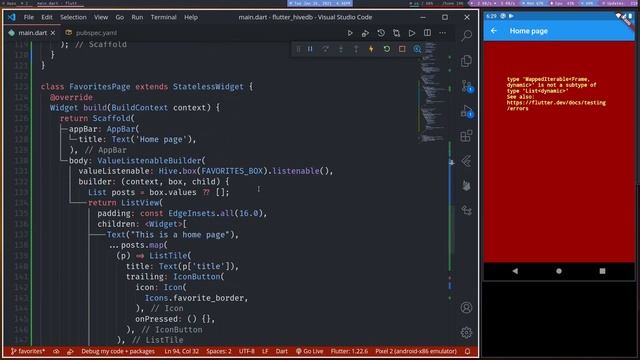This screenshot has width=640, height=360.
Task: Open the Help menu
Action: coord(191,17)
